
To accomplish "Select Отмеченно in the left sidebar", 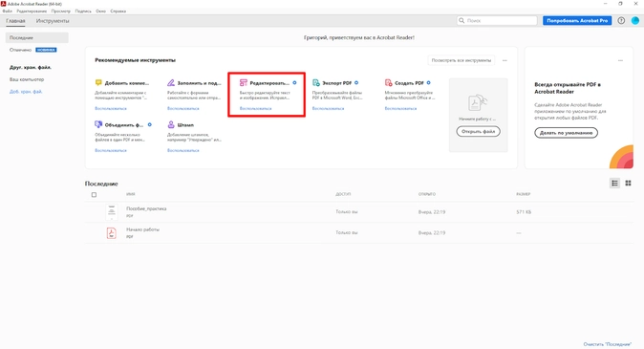I will 20,50.
